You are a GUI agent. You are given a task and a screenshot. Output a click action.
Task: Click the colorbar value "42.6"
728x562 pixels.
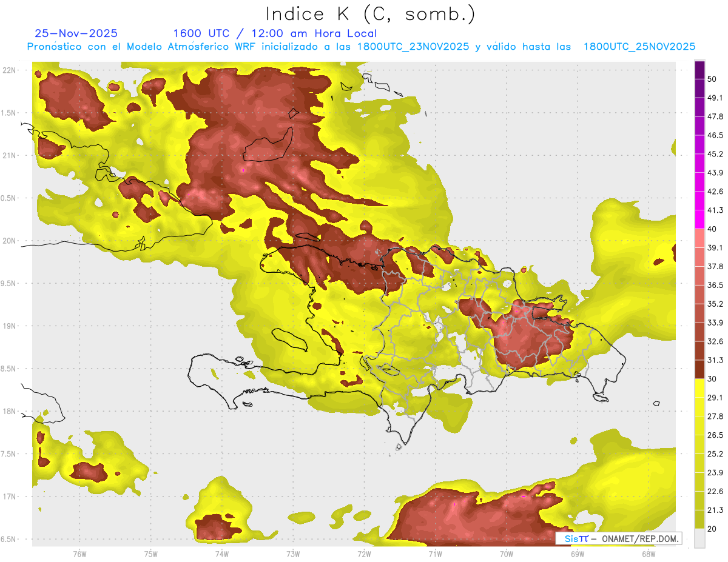click(x=715, y=192)
